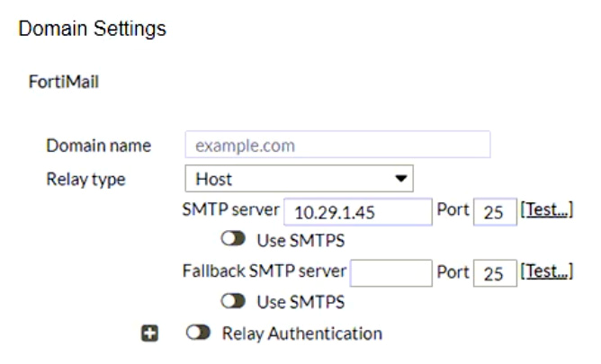Click the "Fallback SMTP server" label text
The image size is (601, 364).
point(265,271)
